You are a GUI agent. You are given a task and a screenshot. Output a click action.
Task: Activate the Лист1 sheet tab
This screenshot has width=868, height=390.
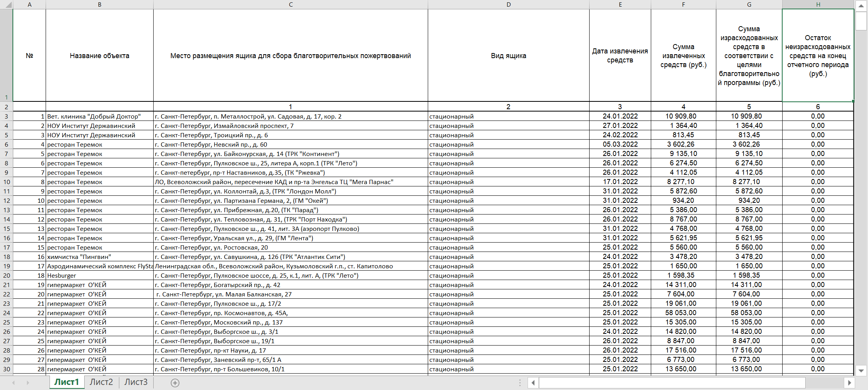tap(67, 382)
